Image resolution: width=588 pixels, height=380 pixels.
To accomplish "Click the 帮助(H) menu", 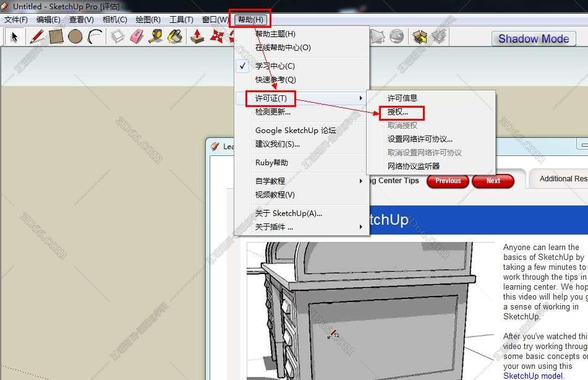I will click(250, 20).
